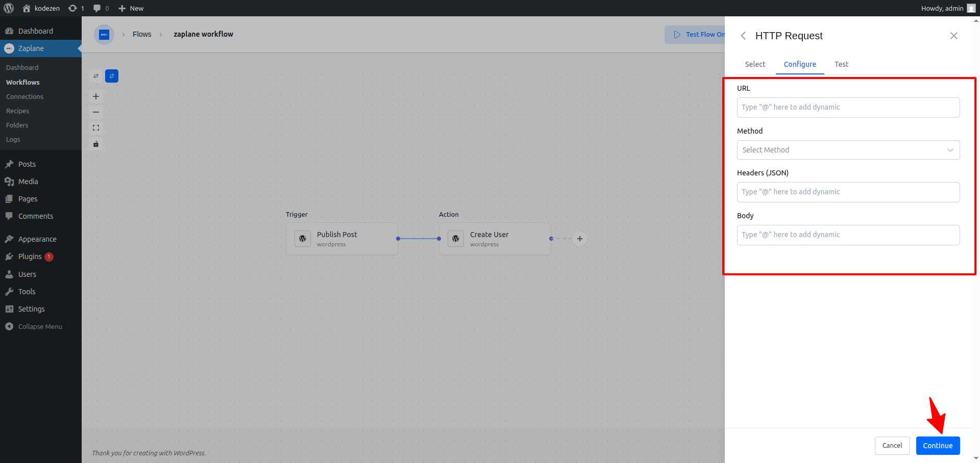The width and height of the screenshot is (980, 463).
Task: Select the Create User action node
Action: [495, 239]
